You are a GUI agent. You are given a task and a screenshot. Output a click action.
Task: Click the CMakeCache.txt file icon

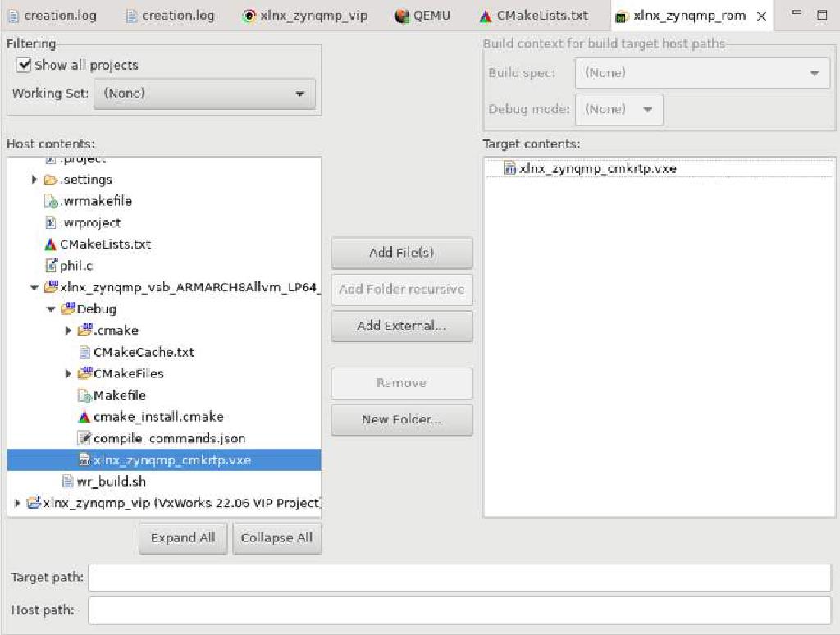coord(84,351)
